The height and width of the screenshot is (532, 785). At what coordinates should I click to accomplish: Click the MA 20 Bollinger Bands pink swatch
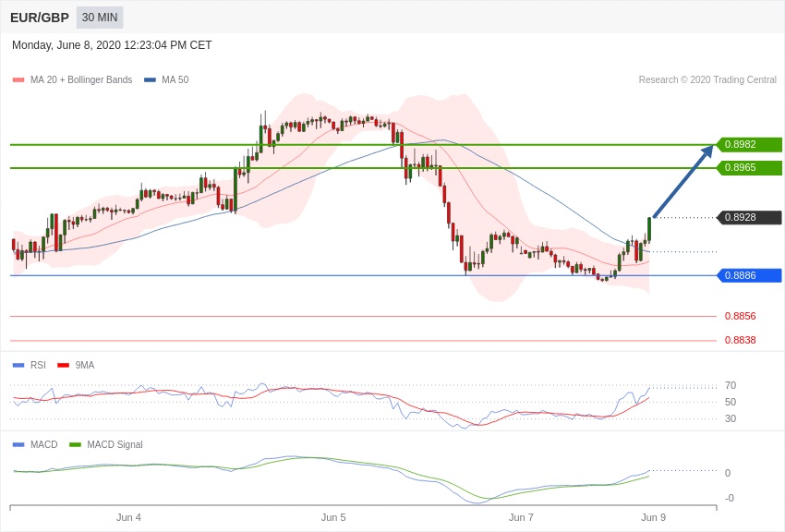pos(18,80)
